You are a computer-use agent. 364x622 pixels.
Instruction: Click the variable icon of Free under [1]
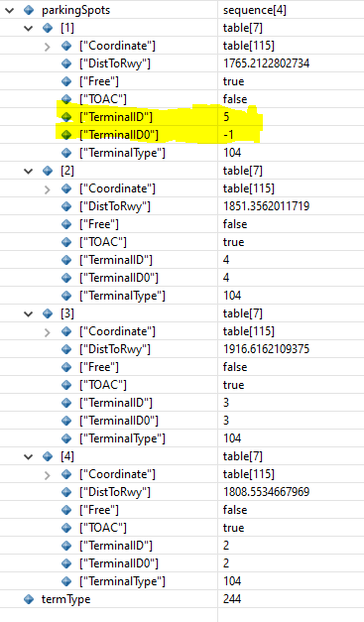66,81
